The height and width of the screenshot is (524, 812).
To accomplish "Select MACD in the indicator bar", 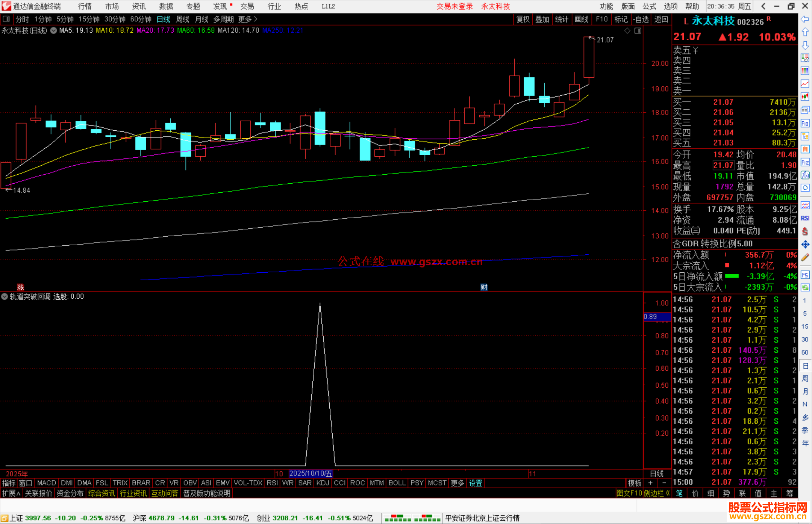I will (x=46, y=483).
